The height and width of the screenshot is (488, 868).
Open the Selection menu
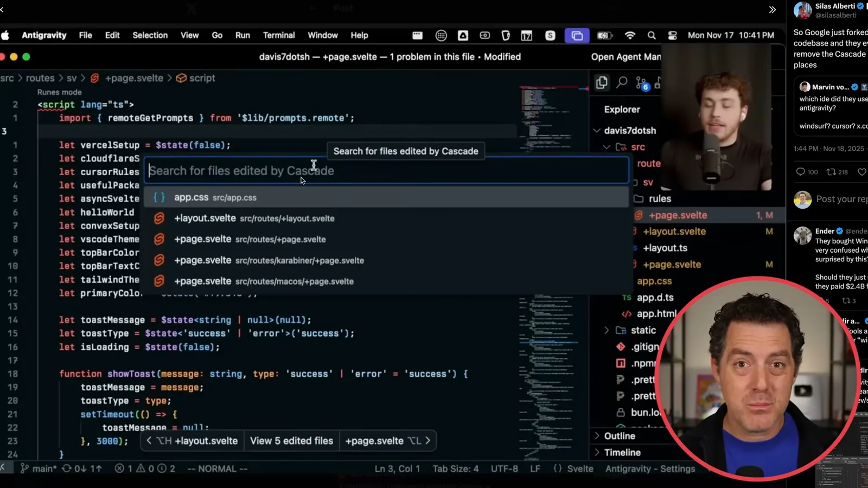150,35
